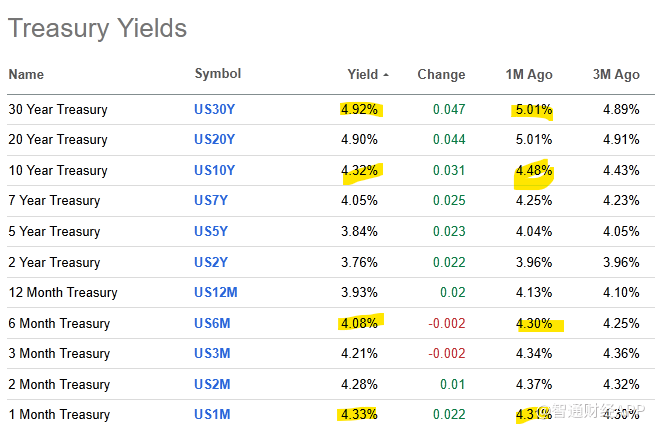Image resolution: width=655 pixels, height=430 pixels.
Task: Open the US7Y symbol link
Action: (211, 201)
